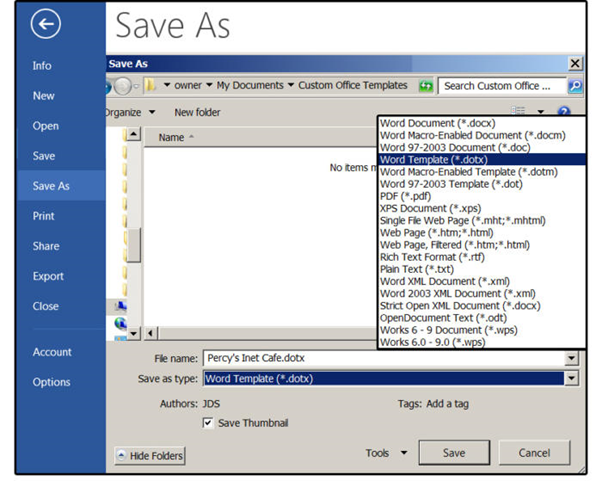Open the Export tab in sidebar
Image resolution: width=602 pixels, height=481 pixels.
tap(48, 276)
